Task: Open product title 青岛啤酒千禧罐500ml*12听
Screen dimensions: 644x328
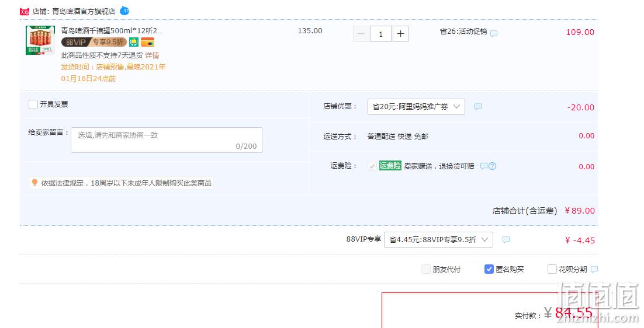Action: (112, 30)
